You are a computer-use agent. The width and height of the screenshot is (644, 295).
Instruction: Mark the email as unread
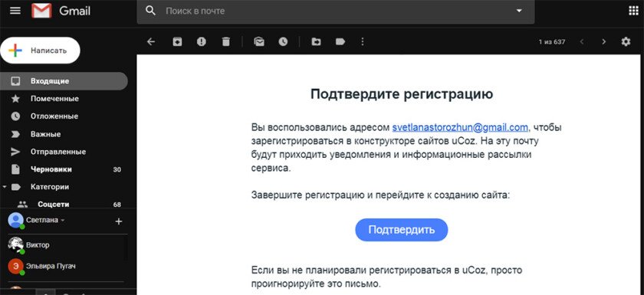click(x=259, y=41)
